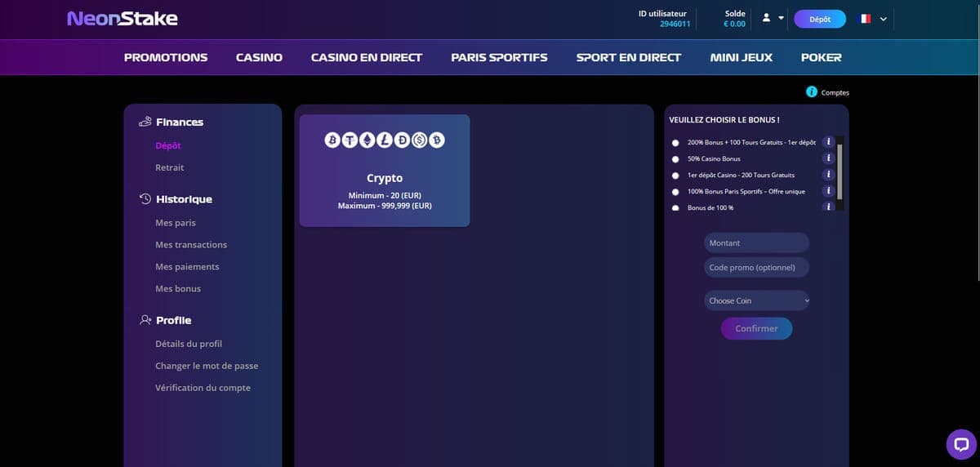Click the Dépôt button in header
980x467 pixels.
pyautogui.click(x=820, y=19)
